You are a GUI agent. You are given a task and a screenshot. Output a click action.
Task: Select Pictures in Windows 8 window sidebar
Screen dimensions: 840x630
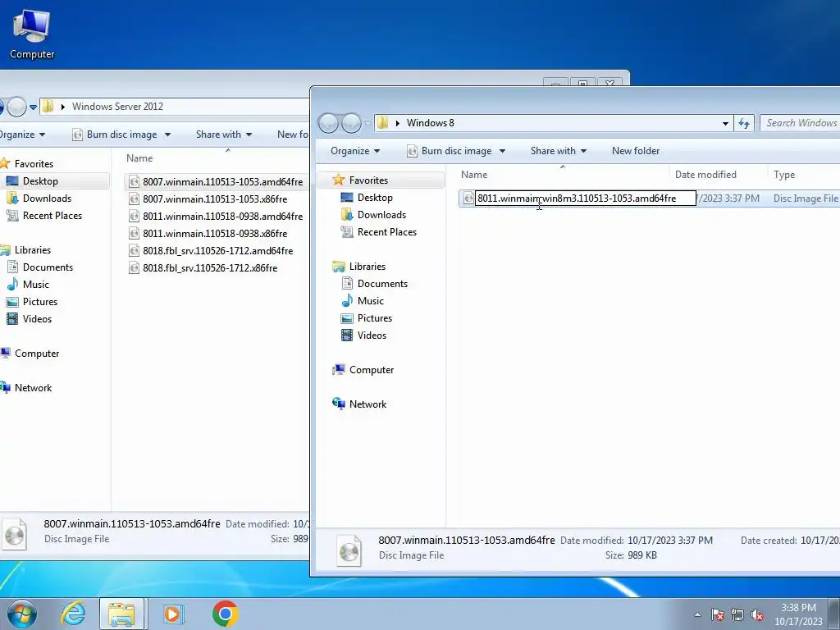(x=374, y=317)
